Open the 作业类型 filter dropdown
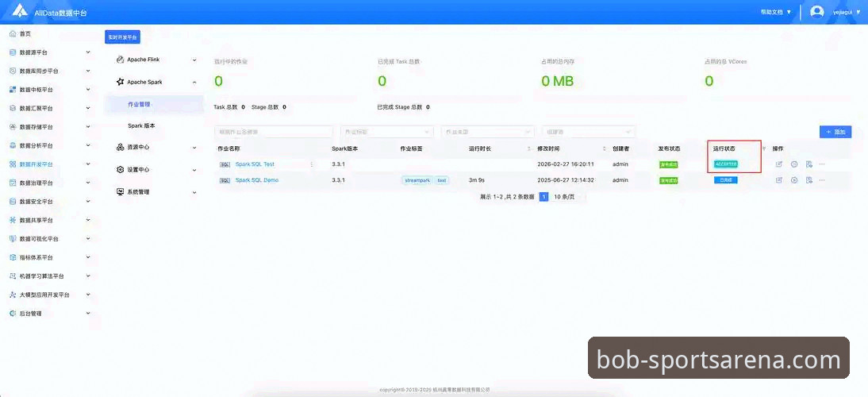 (488, 132)
